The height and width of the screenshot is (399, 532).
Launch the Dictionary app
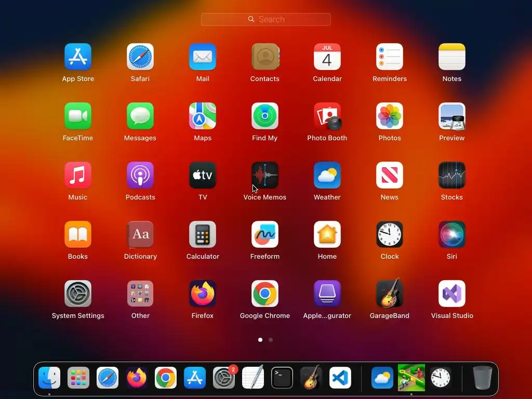[140, 234]
